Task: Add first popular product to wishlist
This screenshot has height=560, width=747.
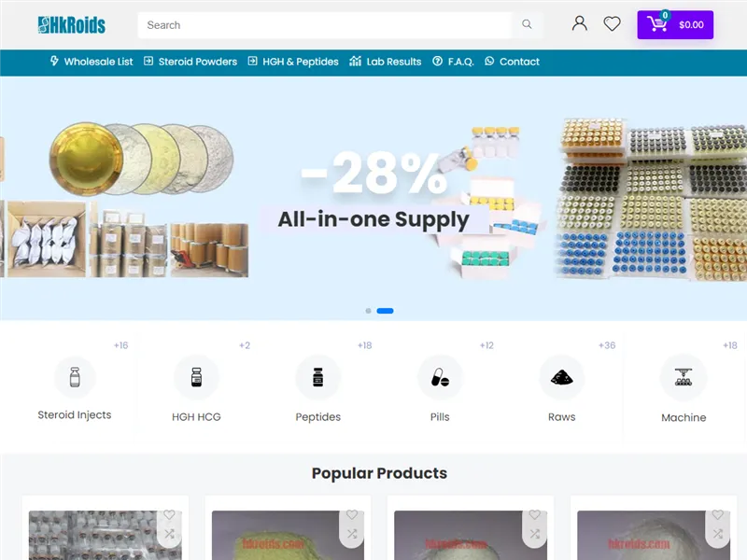Action: [x=169, y=514]
